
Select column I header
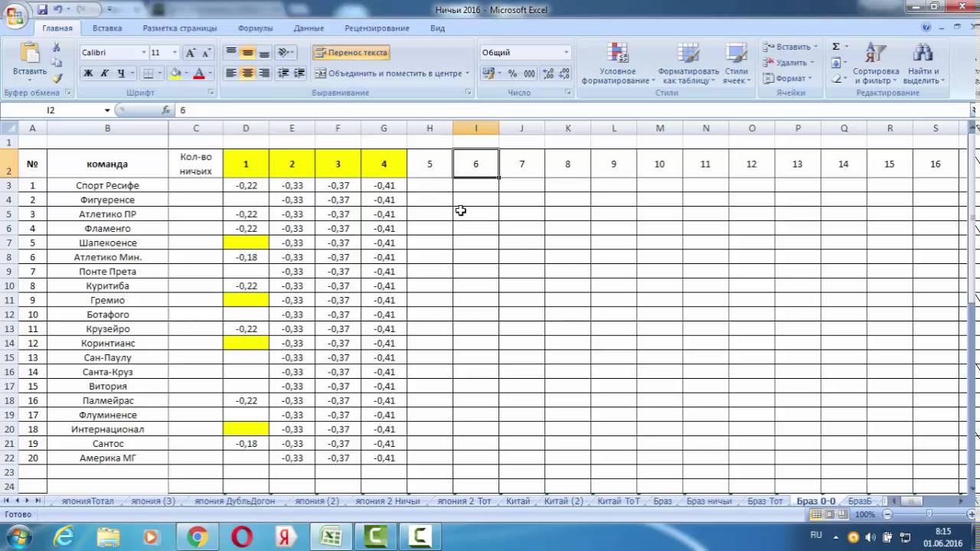coord(475,128)
